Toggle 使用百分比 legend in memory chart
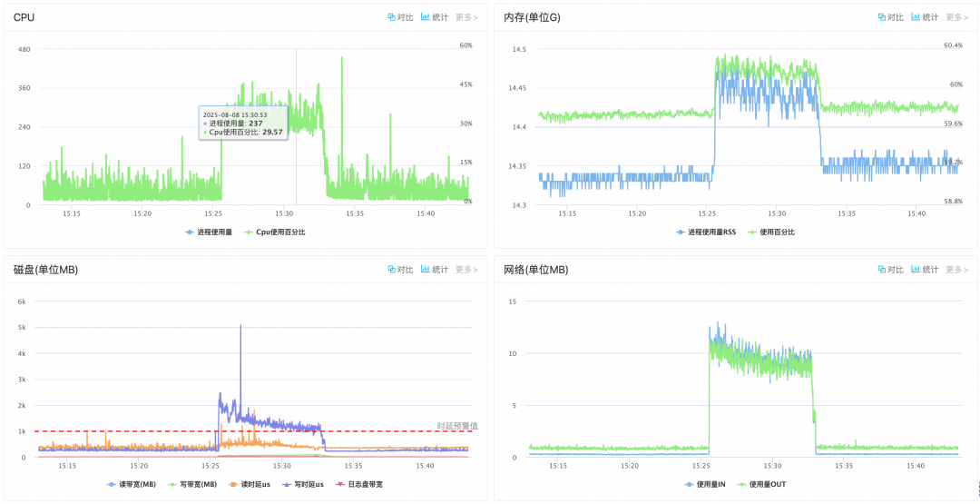 pyautogui.click(x=771, y=232)
